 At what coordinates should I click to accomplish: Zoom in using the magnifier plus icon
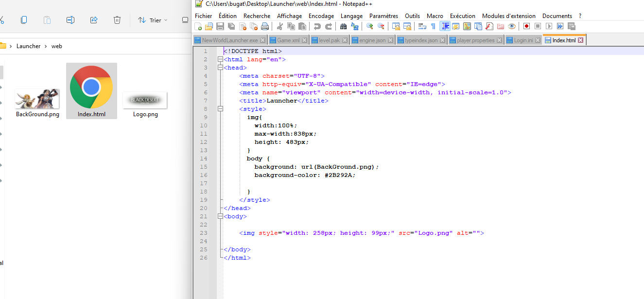coord(370,26)
